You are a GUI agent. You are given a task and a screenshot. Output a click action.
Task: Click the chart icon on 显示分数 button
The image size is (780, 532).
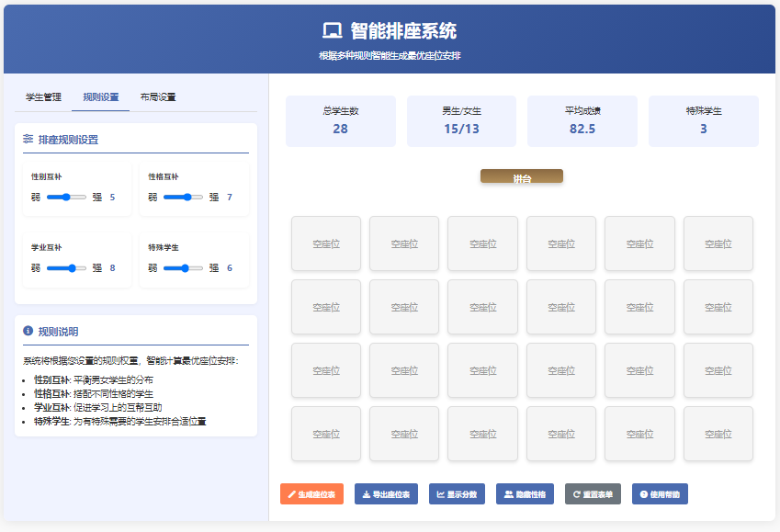441,493
